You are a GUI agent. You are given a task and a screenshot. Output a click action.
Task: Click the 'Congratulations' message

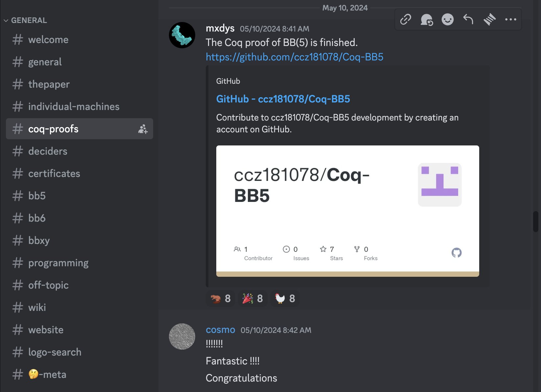pos(241,378)
